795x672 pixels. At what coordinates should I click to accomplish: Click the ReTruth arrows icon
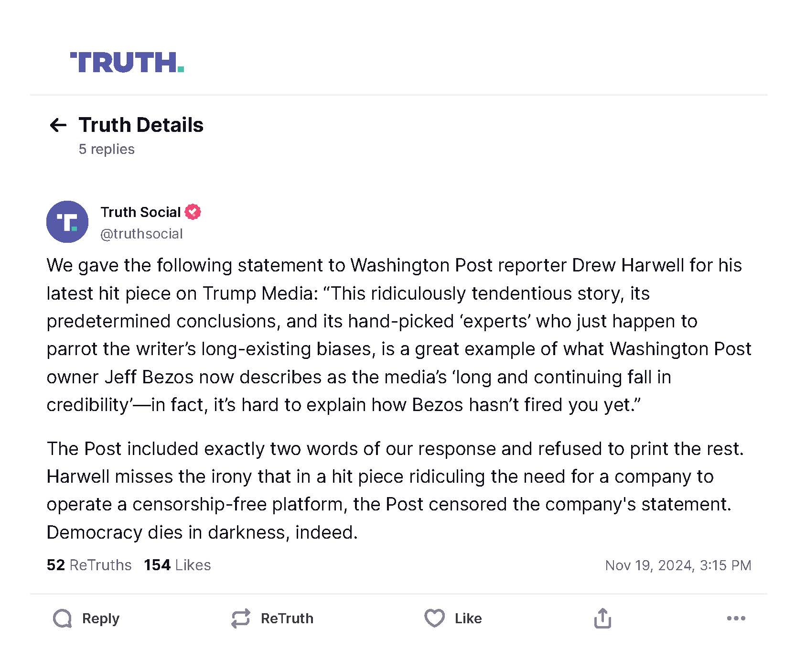click(x=241, y=618)
